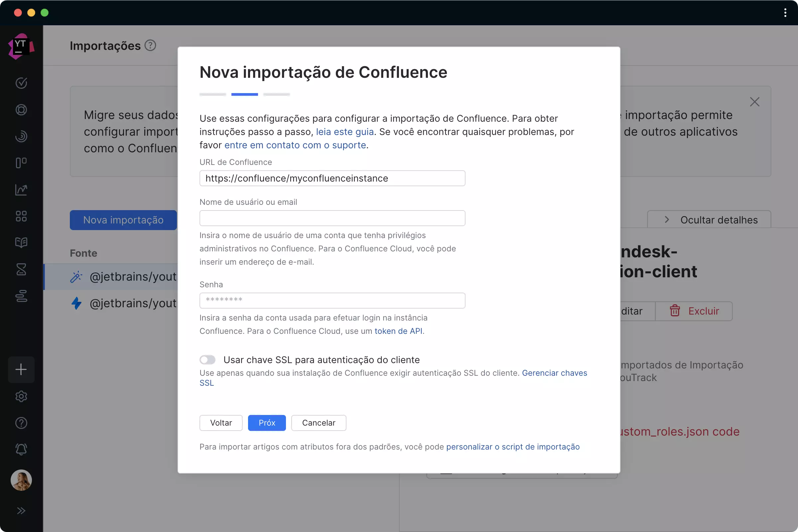This screenshot has height=532, width=798.
Task: Click the Create plus button in the sidebar
Action: 21,369
